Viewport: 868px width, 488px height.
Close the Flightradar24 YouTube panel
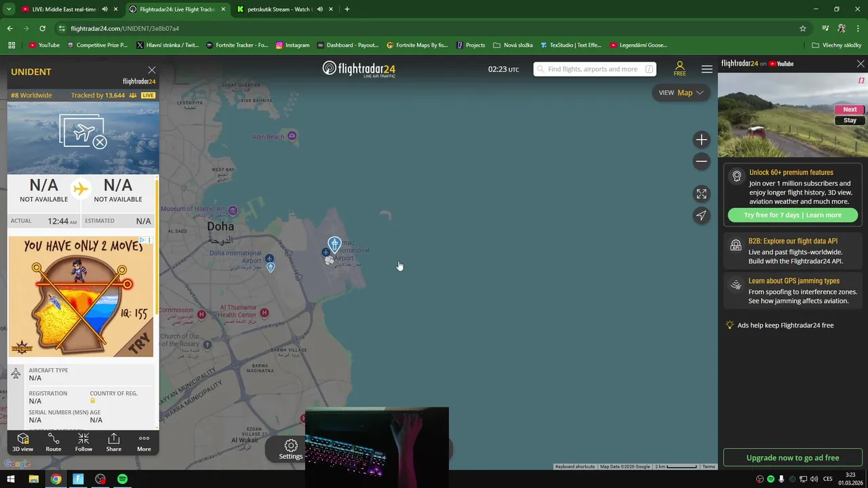(861, 64)
